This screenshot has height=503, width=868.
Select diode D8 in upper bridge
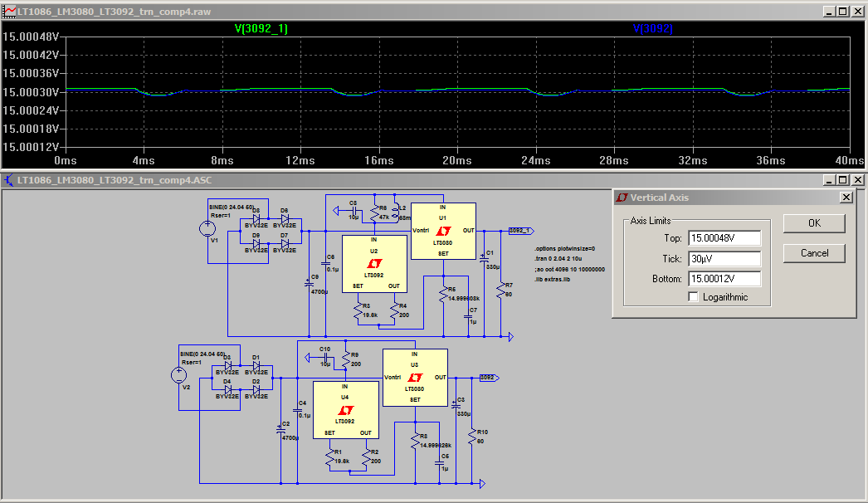coord(256,219)
